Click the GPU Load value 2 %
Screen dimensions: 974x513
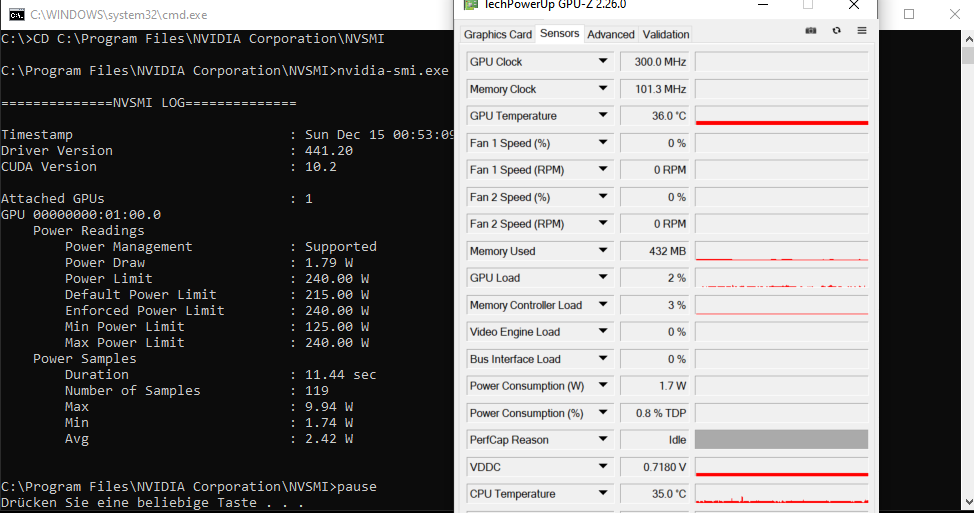[x=655, y=278]
